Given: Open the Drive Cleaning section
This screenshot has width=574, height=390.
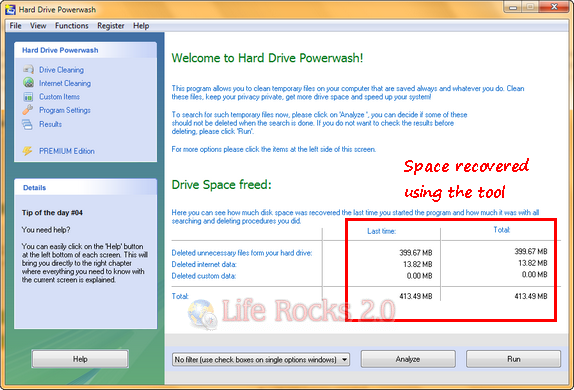Looking at the screenshot, I should (x=61, y=70).
